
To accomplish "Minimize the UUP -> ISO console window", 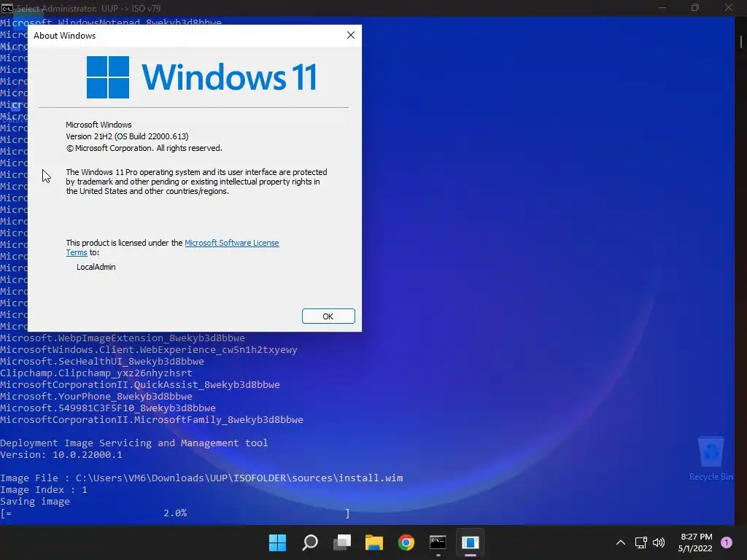I will (662, 7).
